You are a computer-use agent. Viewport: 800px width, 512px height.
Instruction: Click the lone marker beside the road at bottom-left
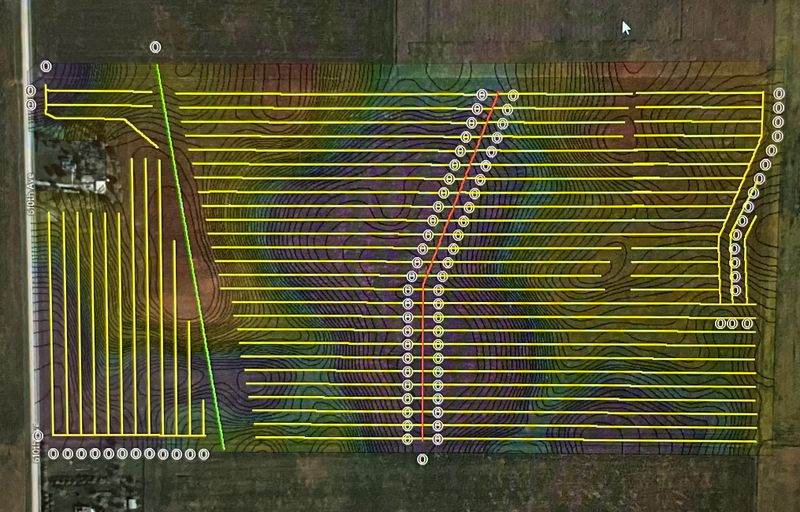(37, 436)
